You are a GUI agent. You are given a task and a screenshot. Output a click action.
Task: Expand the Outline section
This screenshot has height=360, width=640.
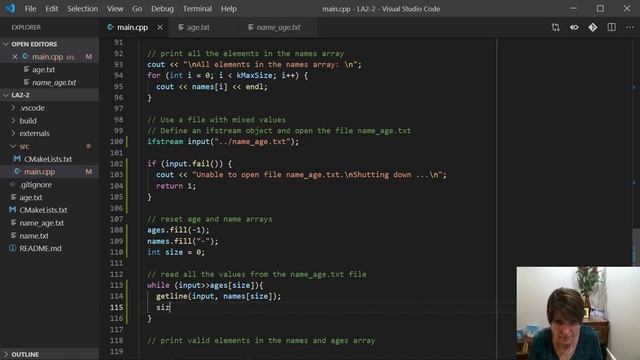pos(49,354)
